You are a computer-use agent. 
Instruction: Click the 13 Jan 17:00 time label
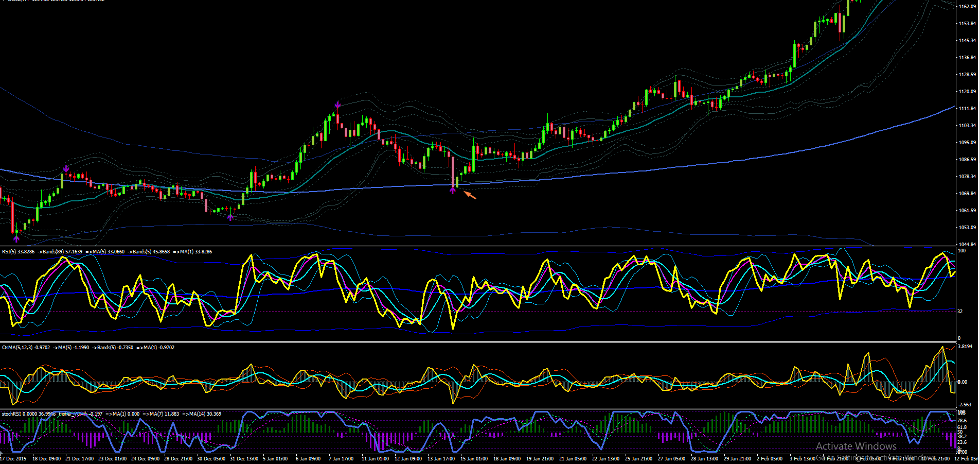click(x=441, y=459)
